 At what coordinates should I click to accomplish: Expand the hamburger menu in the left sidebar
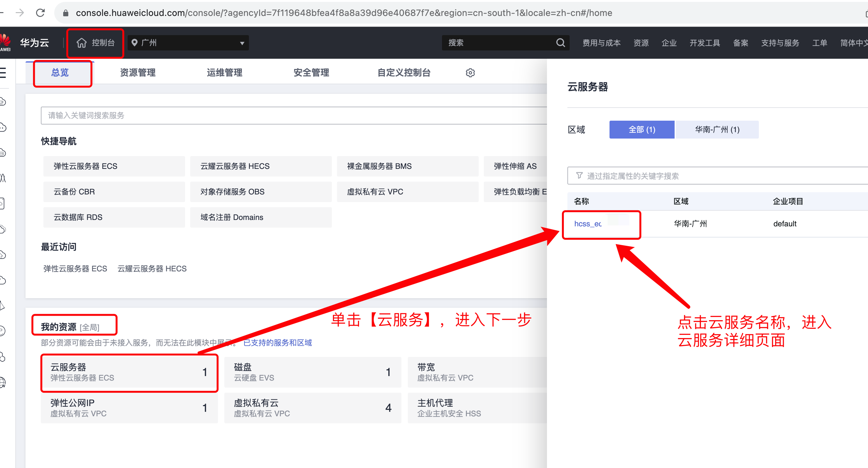(x=3, y=72)
